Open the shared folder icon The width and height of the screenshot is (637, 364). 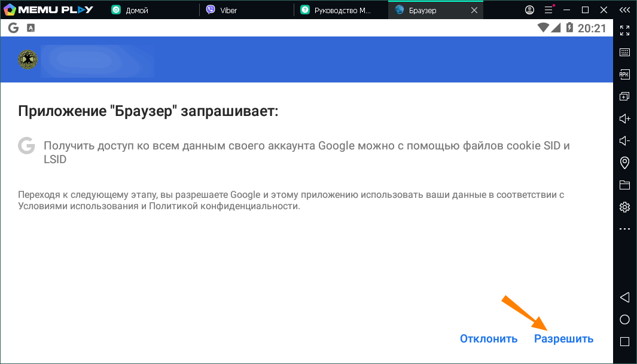click(624, 185)
